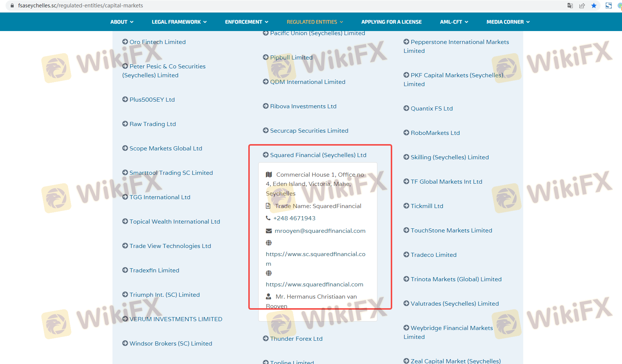Open the About dropdown menu
The width and height of the screenshot is (622, 364).
pyautogui.click(x=122, y=22)
